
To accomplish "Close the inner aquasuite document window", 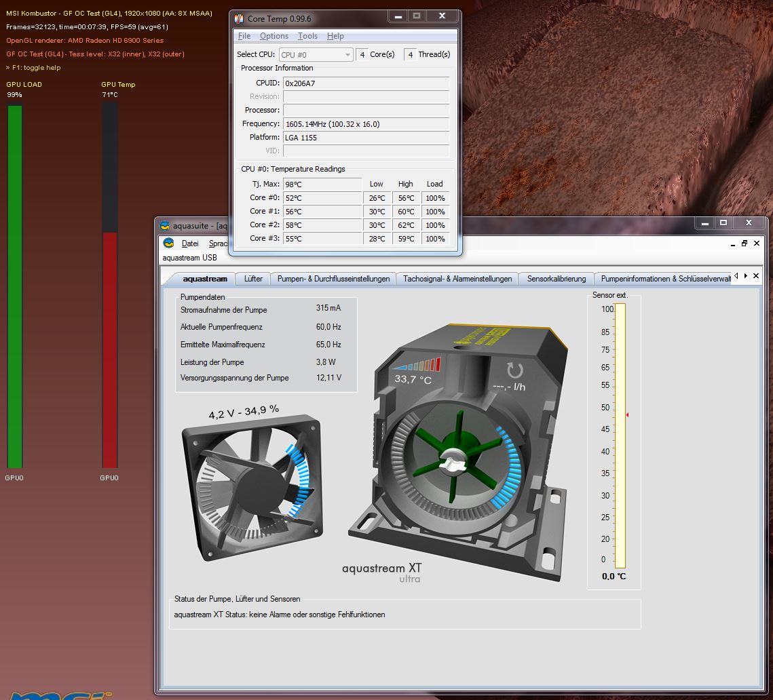I will (757, 244).
